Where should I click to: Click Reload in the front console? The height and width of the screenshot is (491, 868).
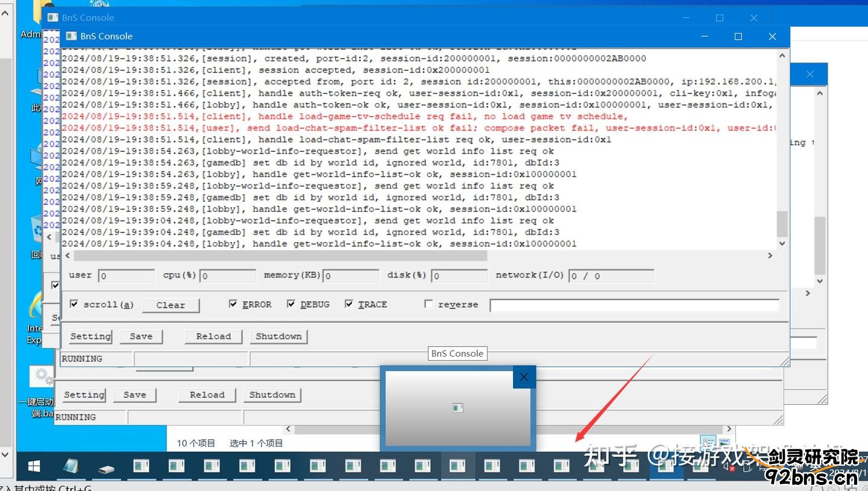click(213, 336)
